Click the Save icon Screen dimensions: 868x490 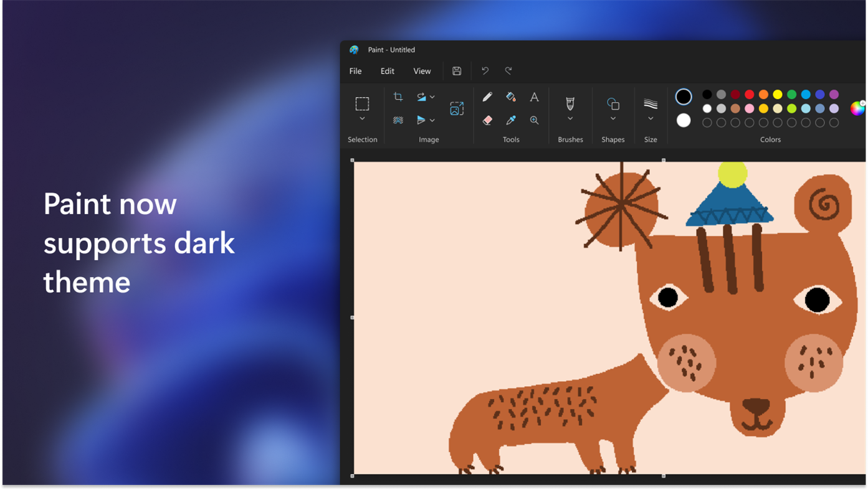(456, 70)
